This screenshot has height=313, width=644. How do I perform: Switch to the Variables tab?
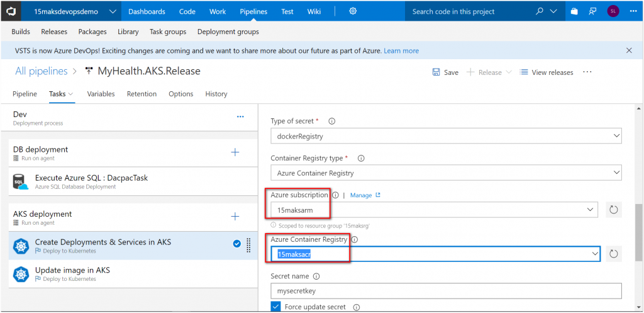coord(101,94)
